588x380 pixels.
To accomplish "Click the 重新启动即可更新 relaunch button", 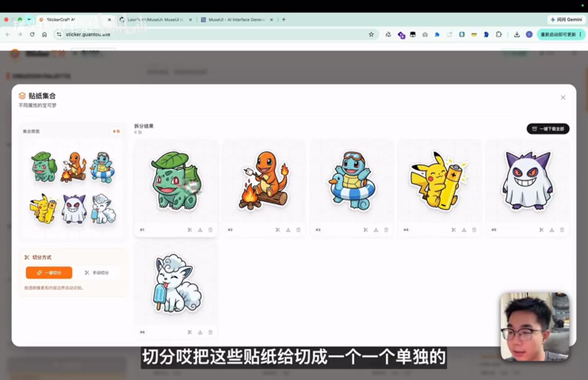I will point(561,34).
